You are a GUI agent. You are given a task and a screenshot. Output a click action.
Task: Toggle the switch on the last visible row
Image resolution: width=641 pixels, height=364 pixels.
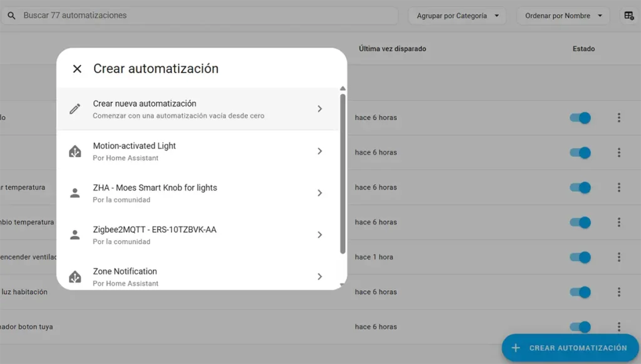point(580,326)
